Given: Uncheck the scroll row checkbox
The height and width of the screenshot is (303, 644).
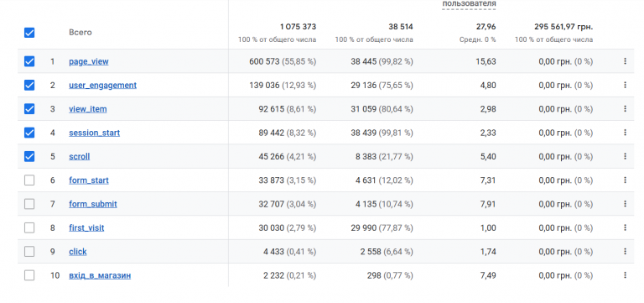Looking at the screenshot, I should pyautogui.click(x=29, y=156).
